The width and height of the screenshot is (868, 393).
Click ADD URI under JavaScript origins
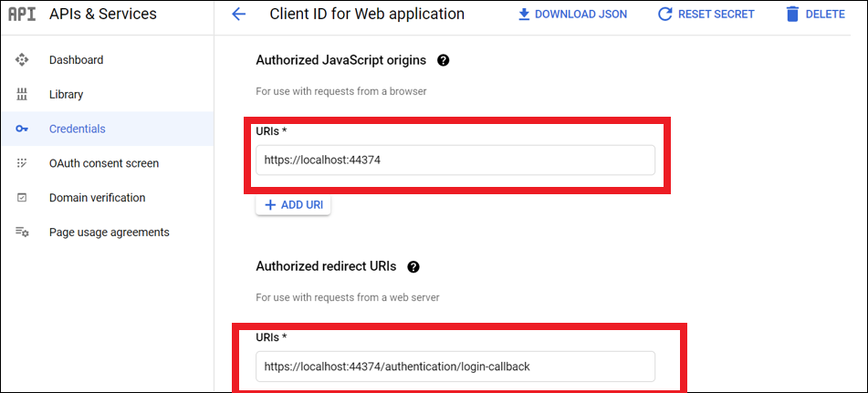pos(293,205)
